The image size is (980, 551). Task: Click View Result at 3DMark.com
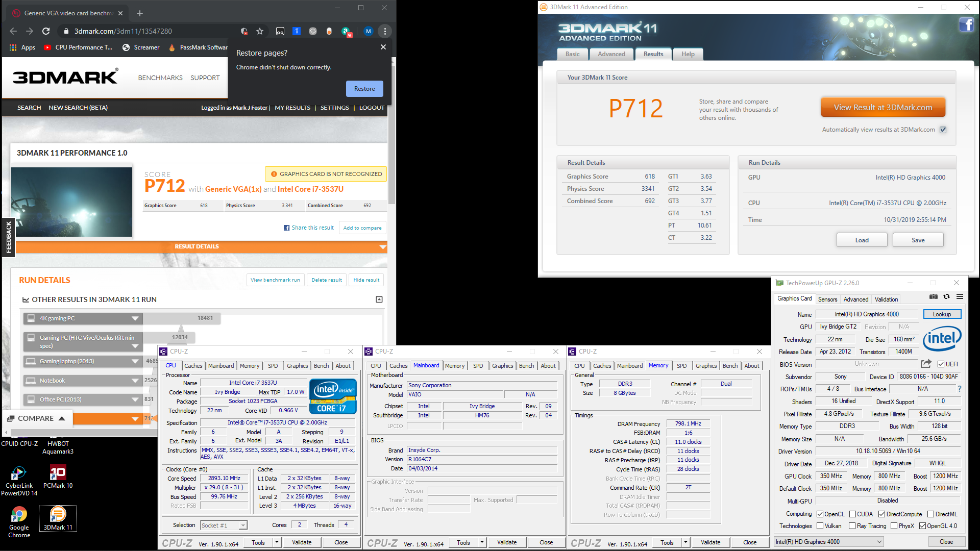(x=883, y=108)
